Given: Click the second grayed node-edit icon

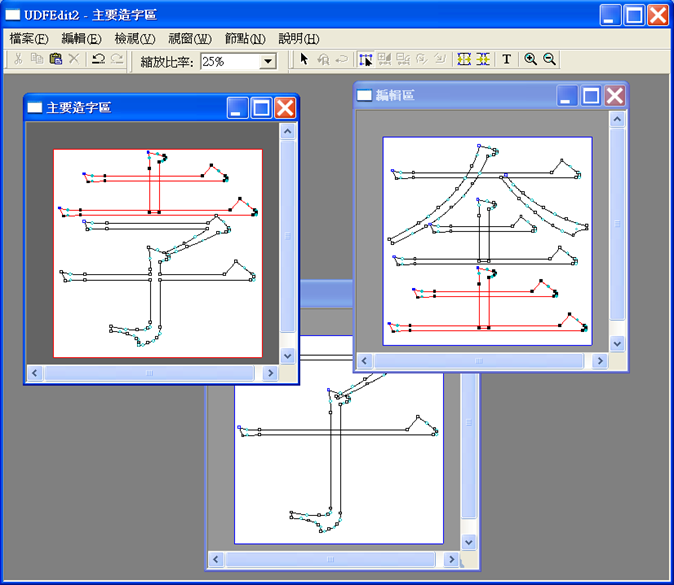Looking at the screenshot, I should pos(403,59).
